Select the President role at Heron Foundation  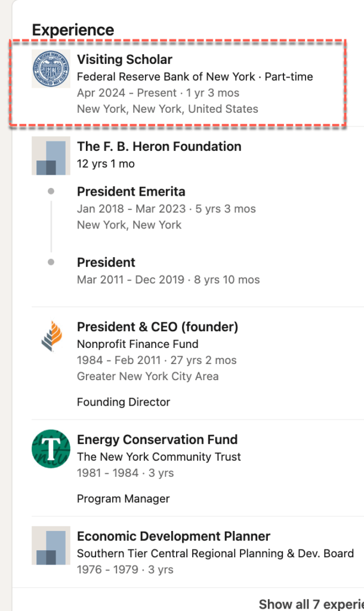tap(106, 263)
